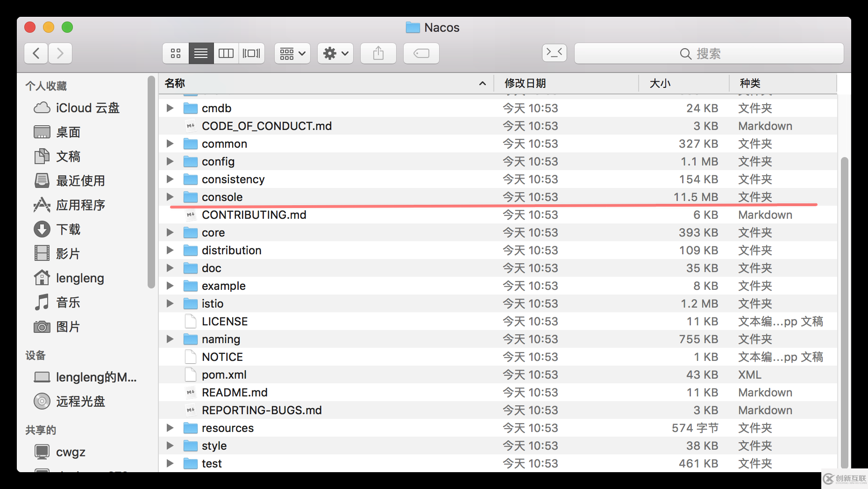Switch to column view mode
Viewport: 868px width, 489px height.
226,53
